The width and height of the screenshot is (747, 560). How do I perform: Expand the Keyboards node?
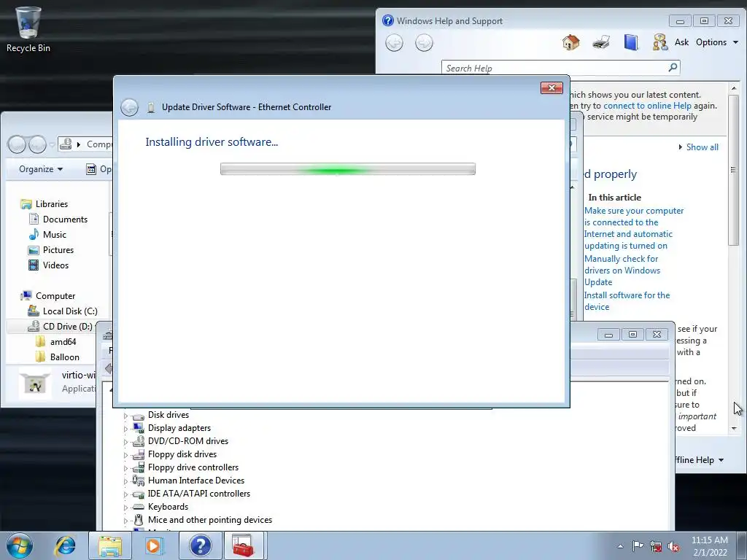pos(126,507)
